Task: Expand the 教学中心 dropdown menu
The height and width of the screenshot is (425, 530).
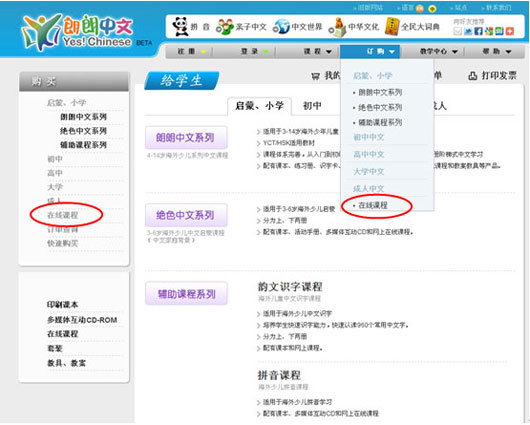Action: [x=438, y=51]
